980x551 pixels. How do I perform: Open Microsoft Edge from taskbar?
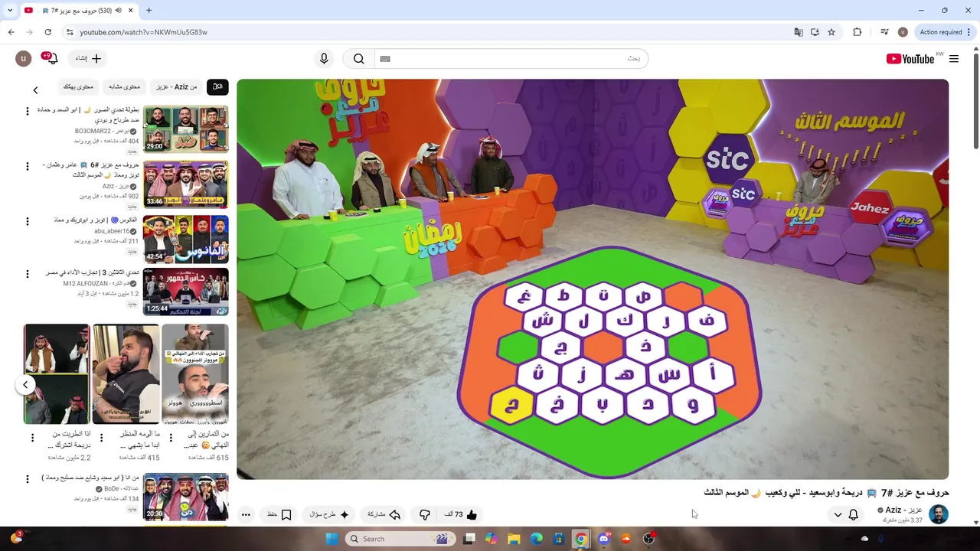pyautogui.click(x=537, y=539)
